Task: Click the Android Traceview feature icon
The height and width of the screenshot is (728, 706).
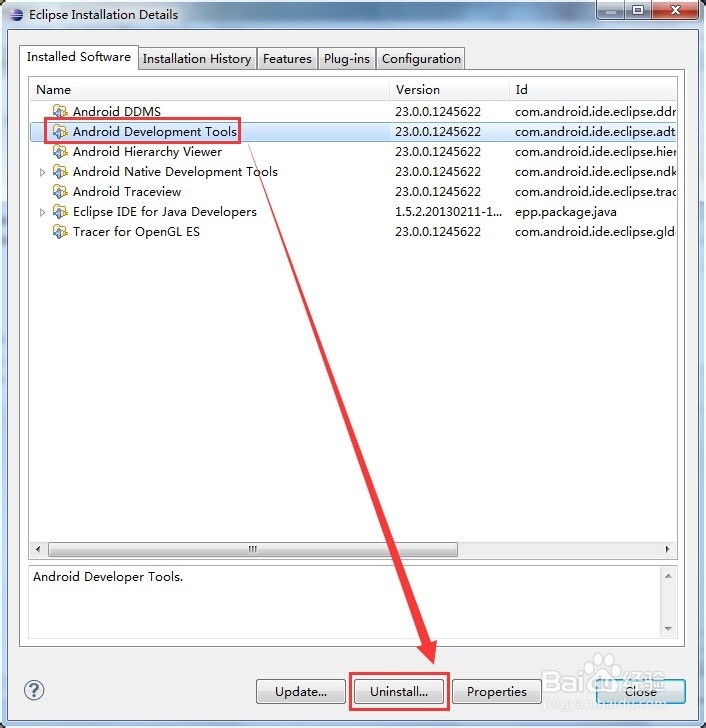Action: pos(60,192)
